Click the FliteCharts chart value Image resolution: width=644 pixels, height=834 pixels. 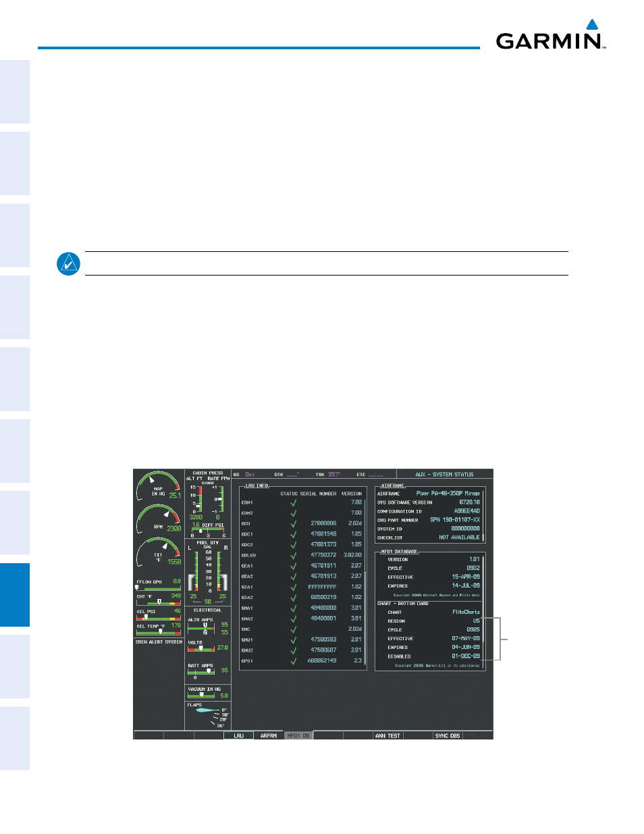pyautogui.click(x=466, y=613)
